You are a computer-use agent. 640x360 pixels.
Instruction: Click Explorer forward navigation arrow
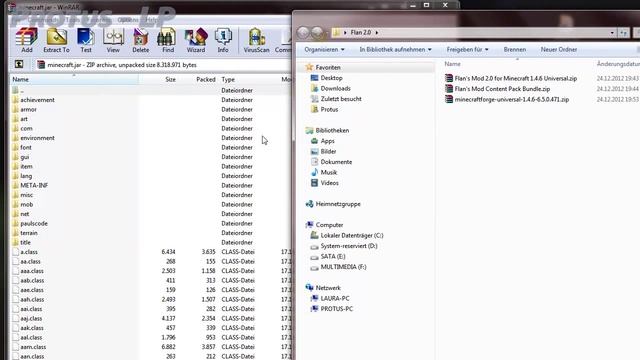click(x=318, y=32)
